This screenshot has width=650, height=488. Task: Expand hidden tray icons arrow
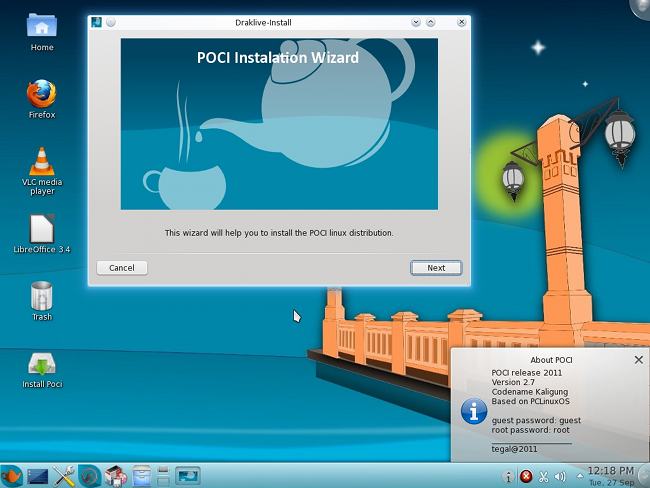(580, 476)
